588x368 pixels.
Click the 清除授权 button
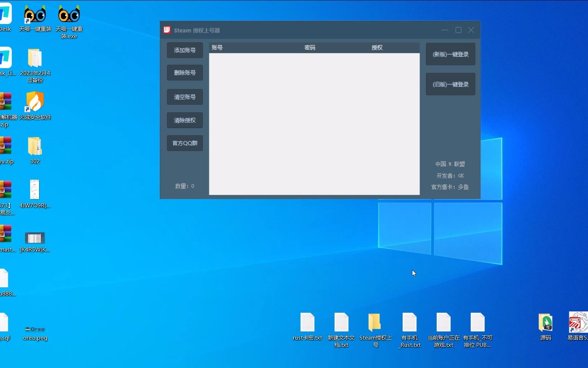pos(185,120)
